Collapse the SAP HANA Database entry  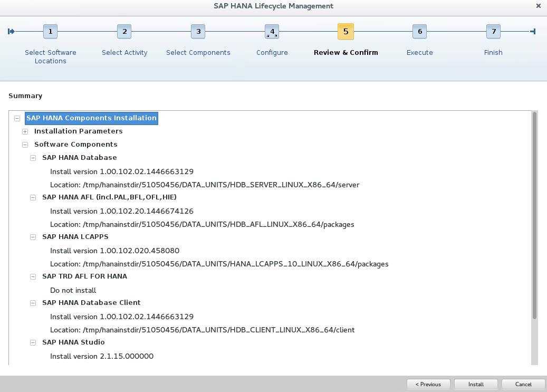33,157
